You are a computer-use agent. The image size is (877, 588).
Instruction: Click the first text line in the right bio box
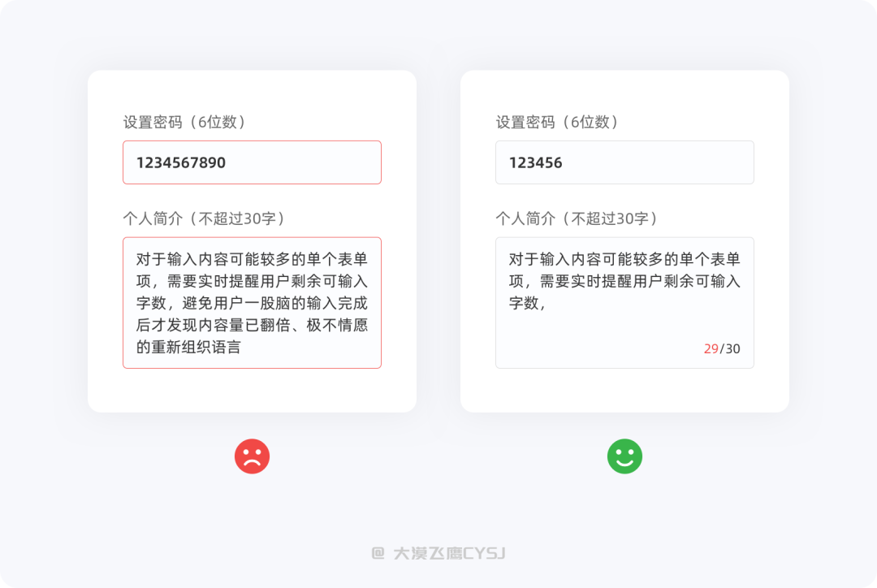(624, 260)
